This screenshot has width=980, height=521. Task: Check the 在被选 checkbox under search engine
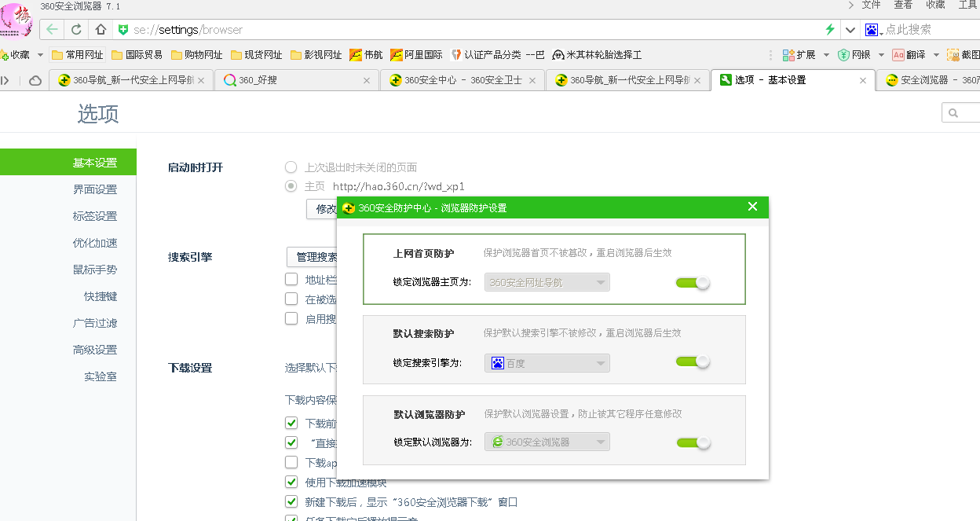(291, 299)
